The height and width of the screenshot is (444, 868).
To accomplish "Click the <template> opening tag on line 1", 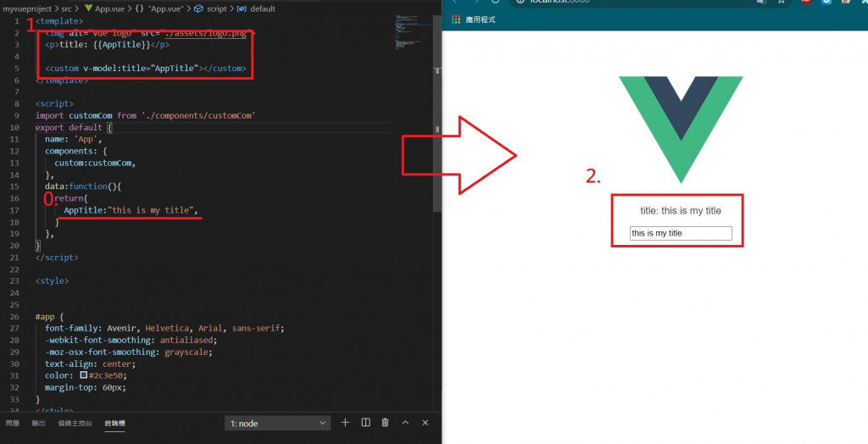I will click(59, 20).
